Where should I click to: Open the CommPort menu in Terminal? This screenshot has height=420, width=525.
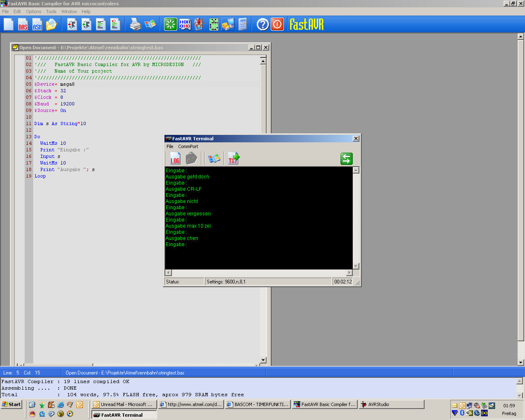pos(188,146)
